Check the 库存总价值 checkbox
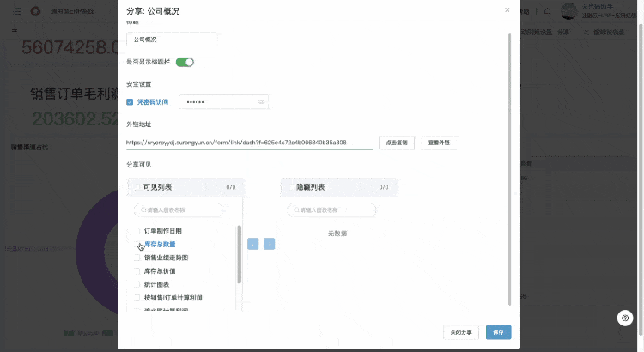The height and width of the screenshot is (352, 644). (137, 271)
